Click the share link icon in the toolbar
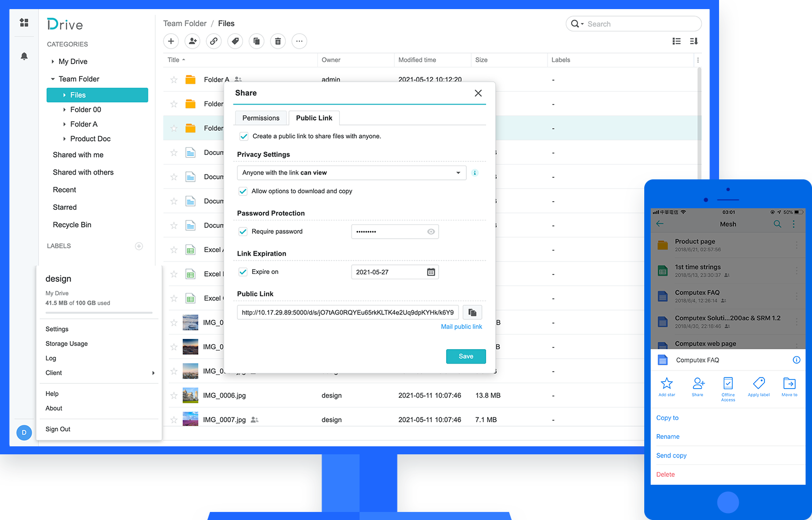 214,41
